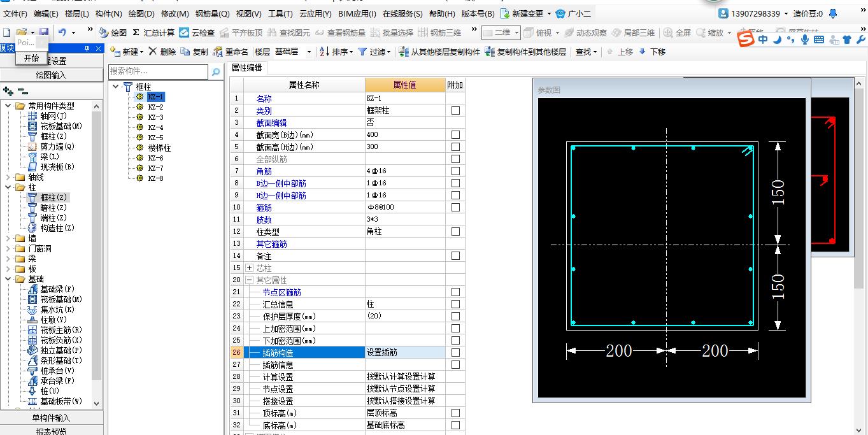Click 平齐板顶 toolbar item
Viewport: 868px width, 435px height.
click(241, 32)
